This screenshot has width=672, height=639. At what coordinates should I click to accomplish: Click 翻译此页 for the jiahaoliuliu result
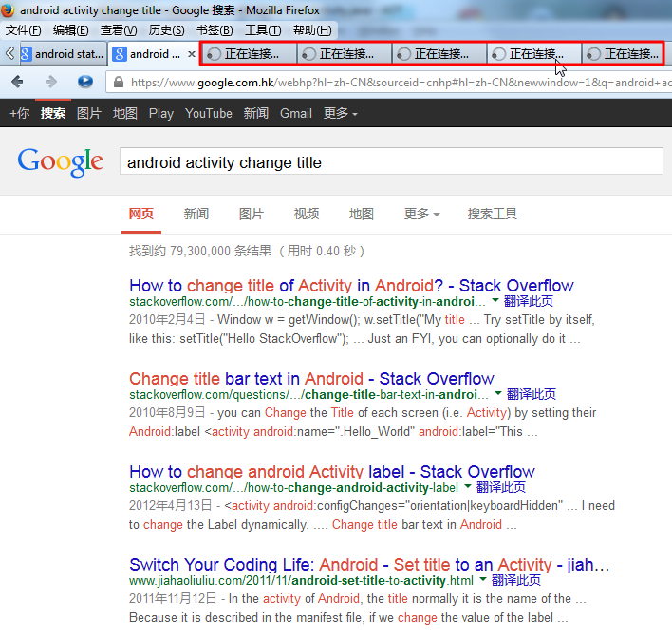[516, 580]
